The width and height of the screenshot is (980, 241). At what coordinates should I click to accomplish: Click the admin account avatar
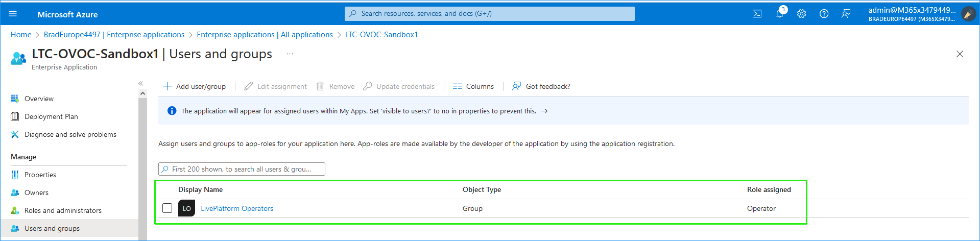tap(968, 14)
